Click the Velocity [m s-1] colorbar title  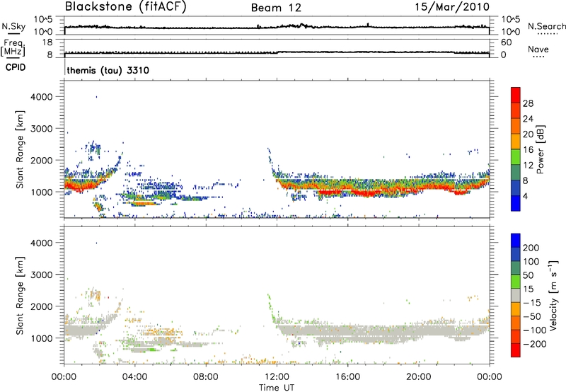point(553,295)
